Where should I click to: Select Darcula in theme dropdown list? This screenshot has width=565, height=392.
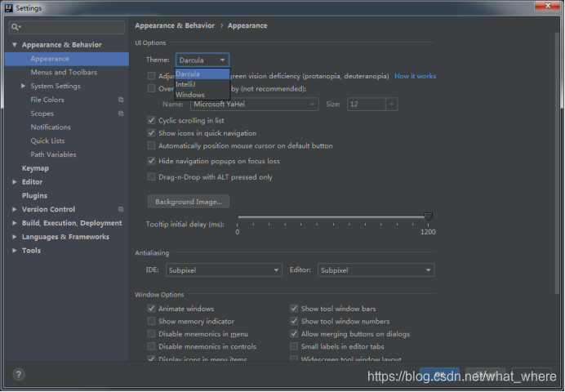point(202,73)
